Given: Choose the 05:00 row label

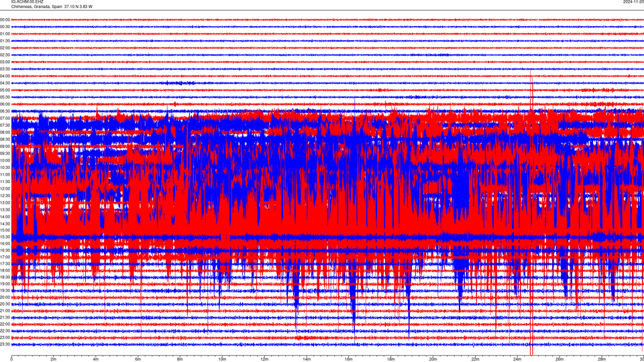Looking at the screenshot, I should 5,90.
